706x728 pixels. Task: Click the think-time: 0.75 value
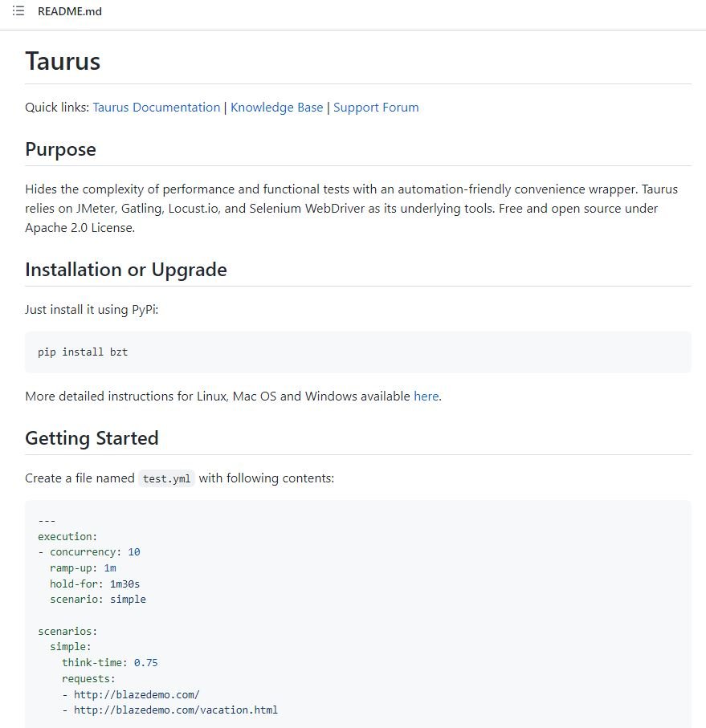pos(146,662)
